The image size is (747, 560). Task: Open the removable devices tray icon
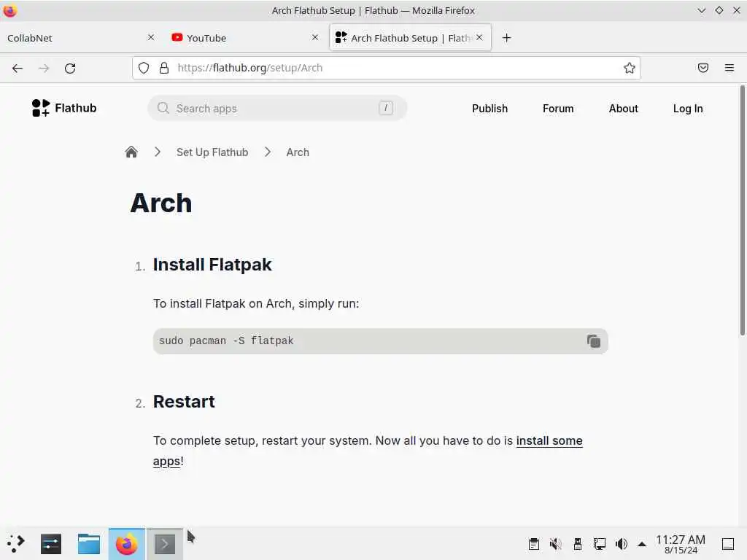click(x=578, y=544)
